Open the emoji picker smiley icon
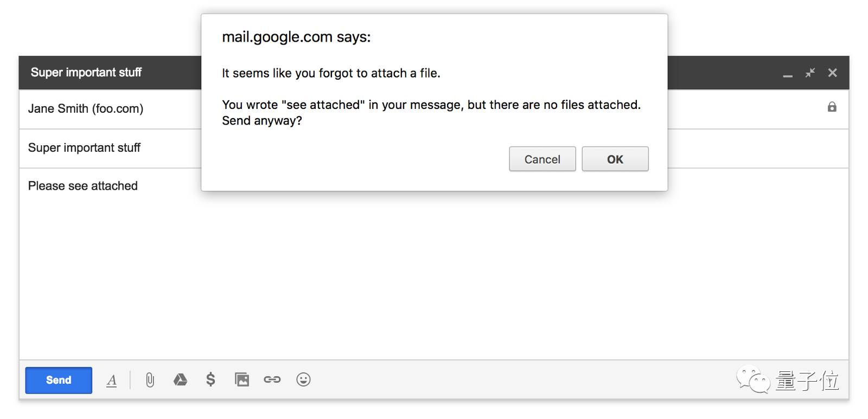The height and width of the screenshot is (419, 868). click(x=303, y=379)
